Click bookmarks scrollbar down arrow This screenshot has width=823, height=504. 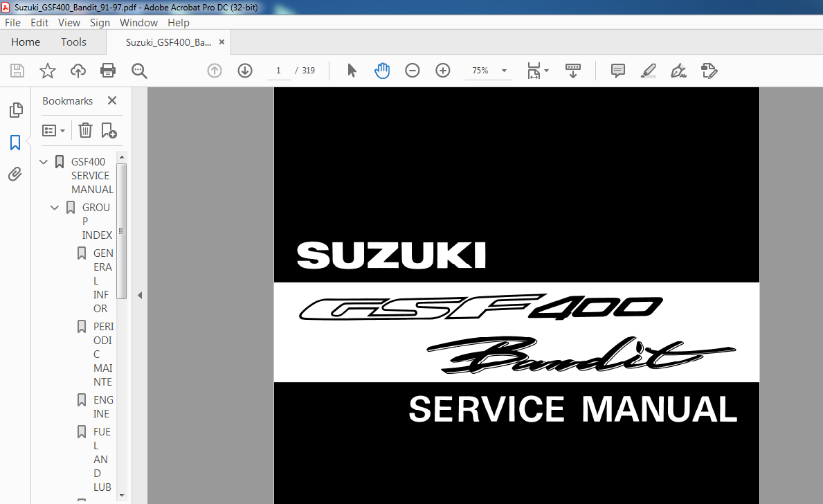pos(122,495)
